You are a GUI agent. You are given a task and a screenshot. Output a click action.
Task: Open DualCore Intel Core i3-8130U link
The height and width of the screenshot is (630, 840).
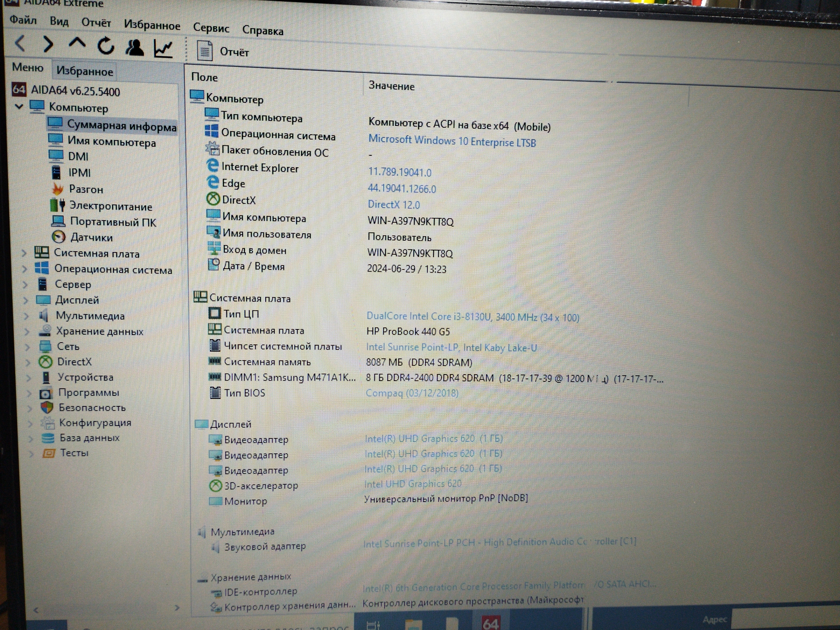(x=472, y=316)
